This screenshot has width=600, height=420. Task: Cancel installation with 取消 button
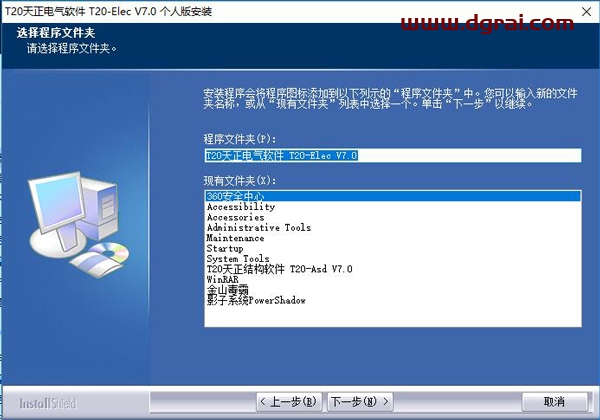tap(554, 402)
